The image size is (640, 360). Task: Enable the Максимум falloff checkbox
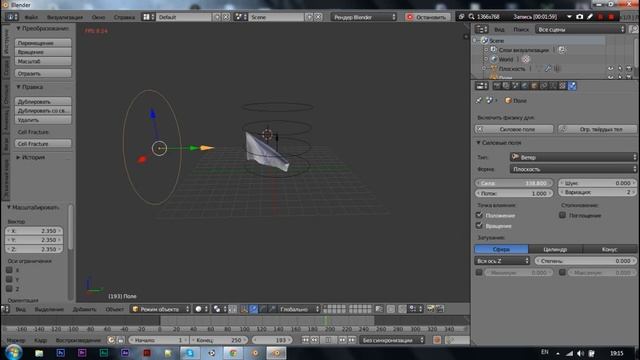[562, 272]
